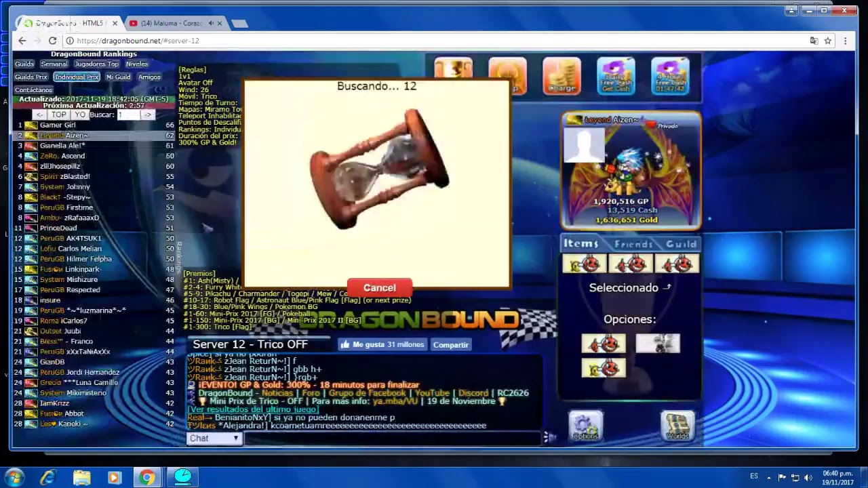This screenshot has height=488, width=868.
Task: Focus the chat message input field
Action: (x=393, y=439)
